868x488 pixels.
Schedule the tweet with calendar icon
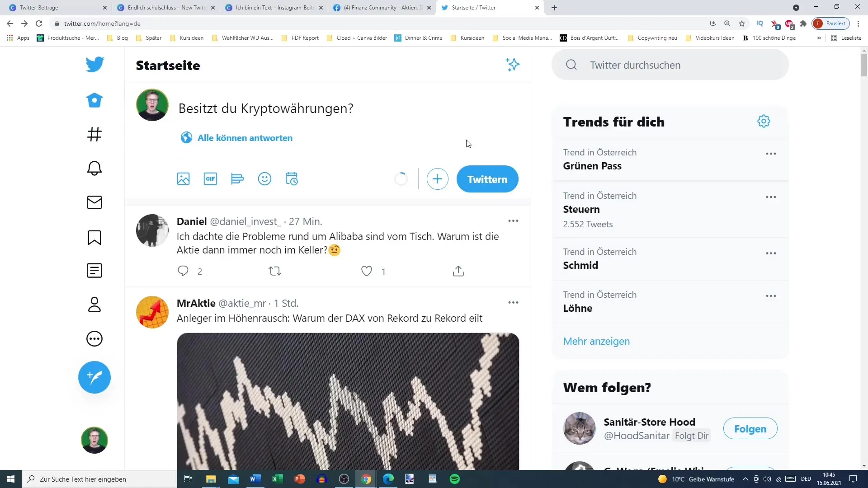[x=292, y=179]
